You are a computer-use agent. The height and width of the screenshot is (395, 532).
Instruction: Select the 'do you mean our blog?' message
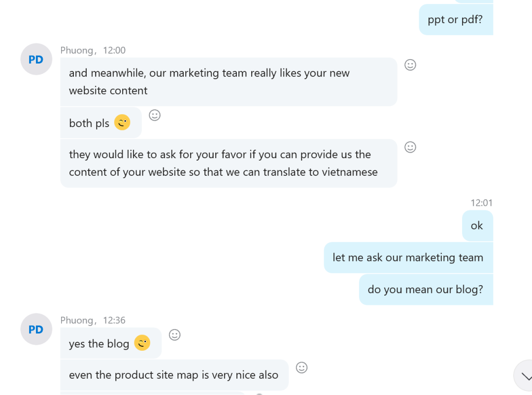[x=426, y=290]
